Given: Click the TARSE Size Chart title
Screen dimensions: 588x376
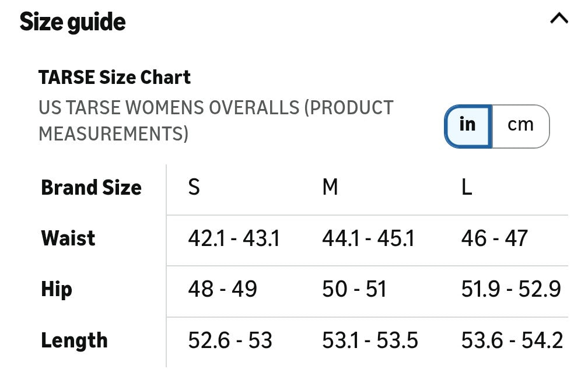Looking at the screenshot, I should coord(114,77).
